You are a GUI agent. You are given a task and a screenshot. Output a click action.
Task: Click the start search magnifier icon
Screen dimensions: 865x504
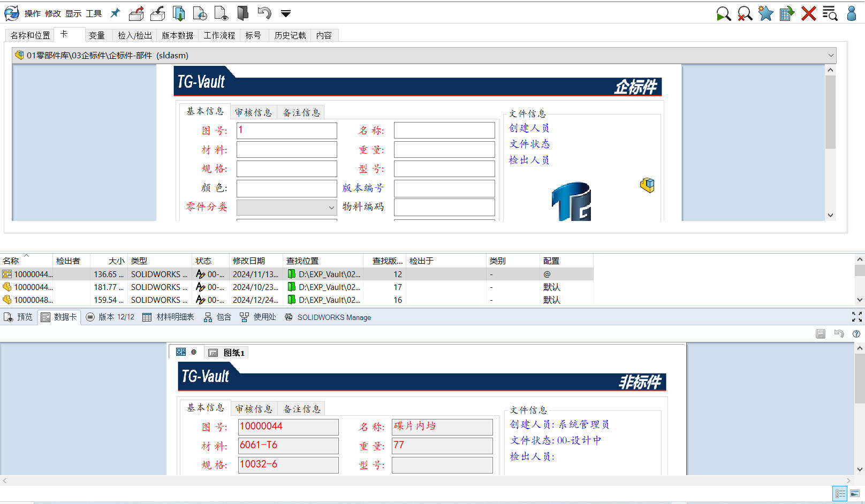point(723,13)
